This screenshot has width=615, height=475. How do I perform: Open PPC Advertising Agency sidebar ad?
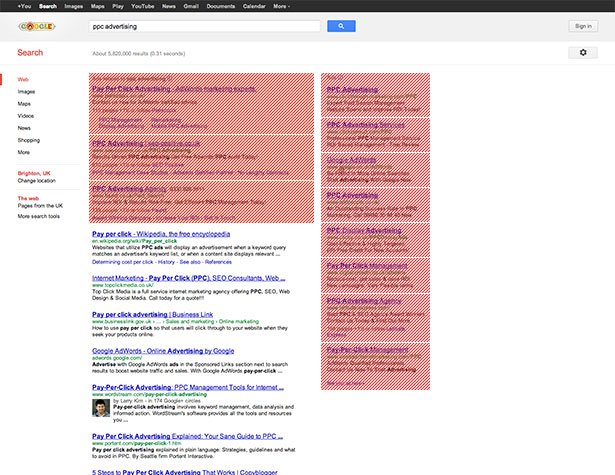[x=364, y=300]
